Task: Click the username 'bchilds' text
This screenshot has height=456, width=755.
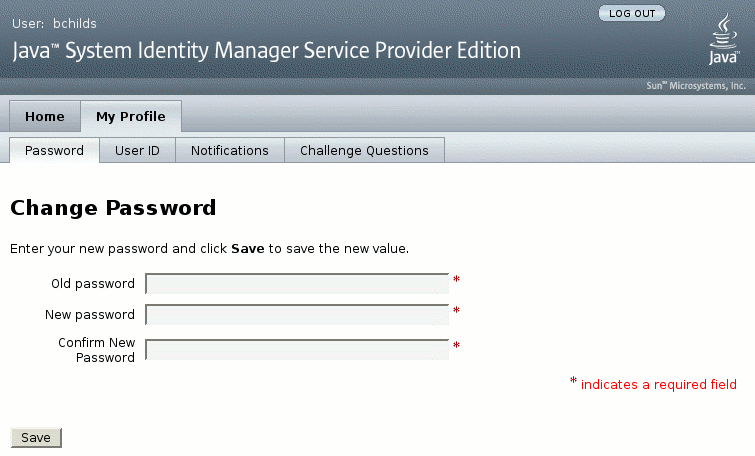Action: pos(75,24)
